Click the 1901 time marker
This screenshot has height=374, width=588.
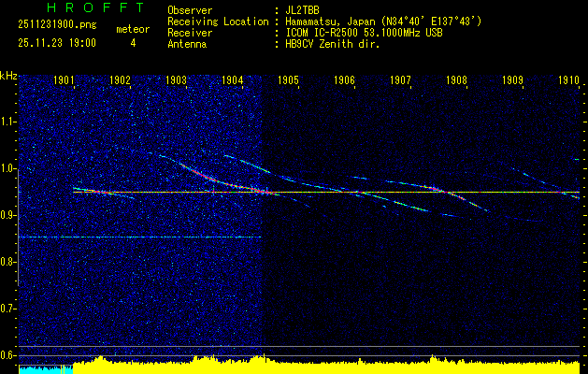[65, 81]
